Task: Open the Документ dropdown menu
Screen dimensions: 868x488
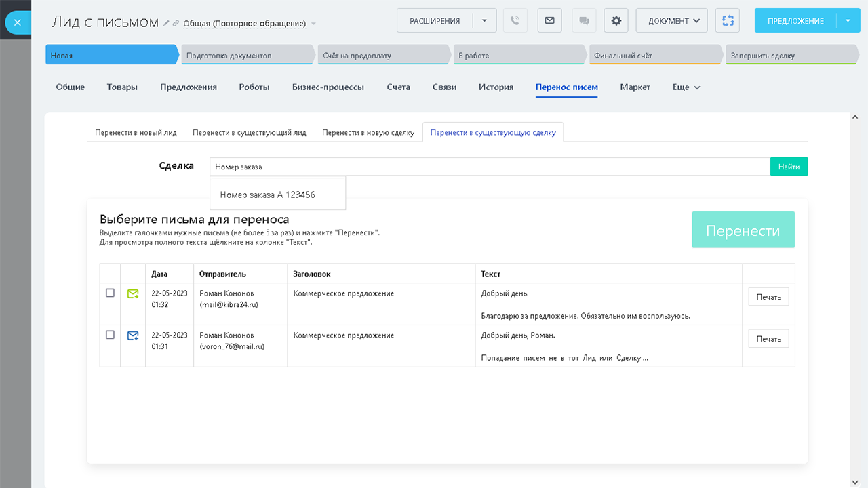Action: pos(671,21)
